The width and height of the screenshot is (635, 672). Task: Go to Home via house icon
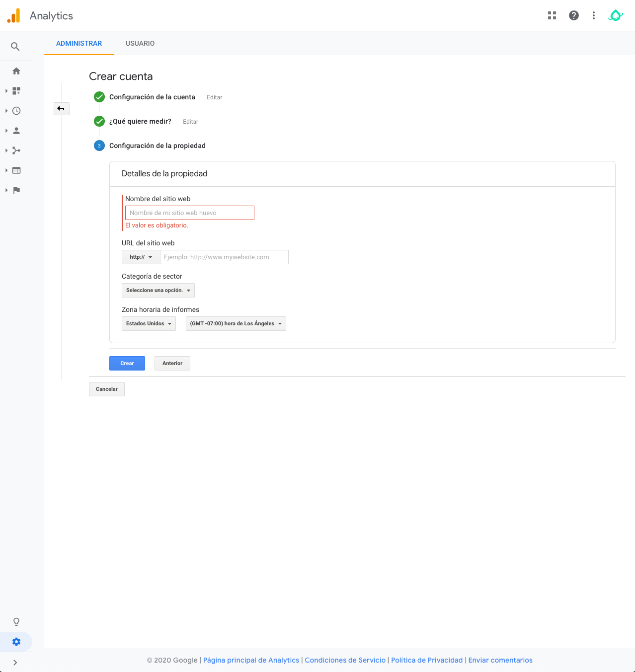coord(16,71)
